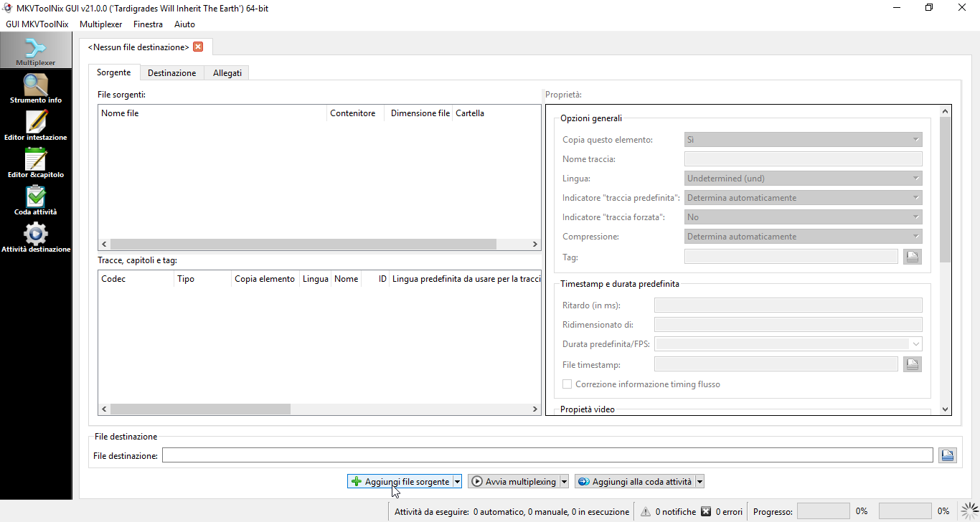The height and width of the screenshot is (522, 980).
Task: Click source files horizontal scrollbar
Action: (x=303, y=245)
